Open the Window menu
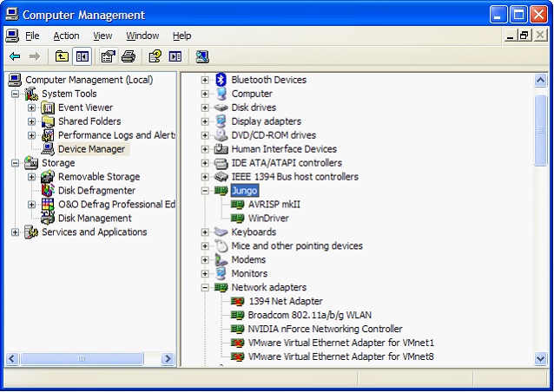Screen dimensions: 554x392 (142, 36)
